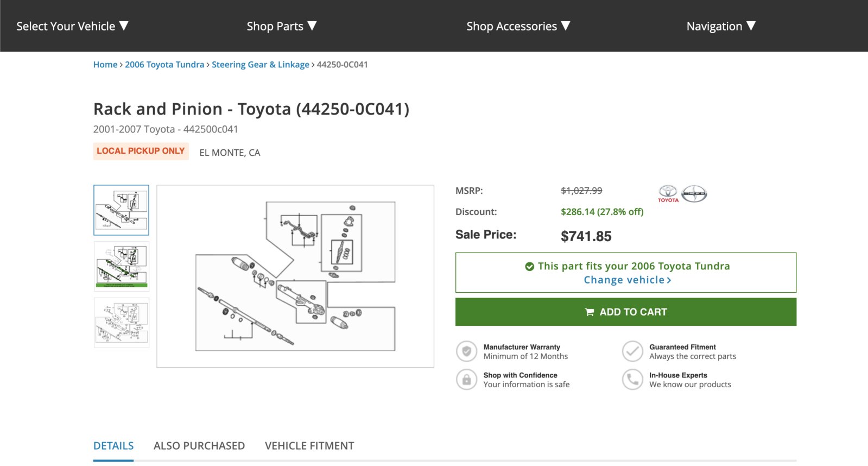Click the Scion brand logo

point(694,193)
